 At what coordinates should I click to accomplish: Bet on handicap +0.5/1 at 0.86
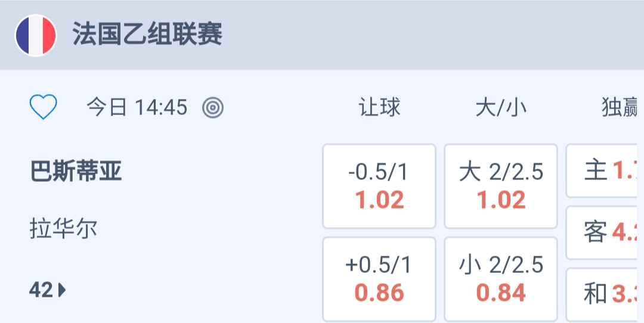pos(379,279)
